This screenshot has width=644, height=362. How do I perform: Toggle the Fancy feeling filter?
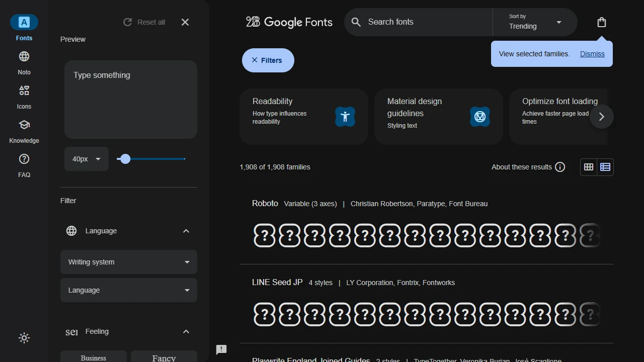164,357
